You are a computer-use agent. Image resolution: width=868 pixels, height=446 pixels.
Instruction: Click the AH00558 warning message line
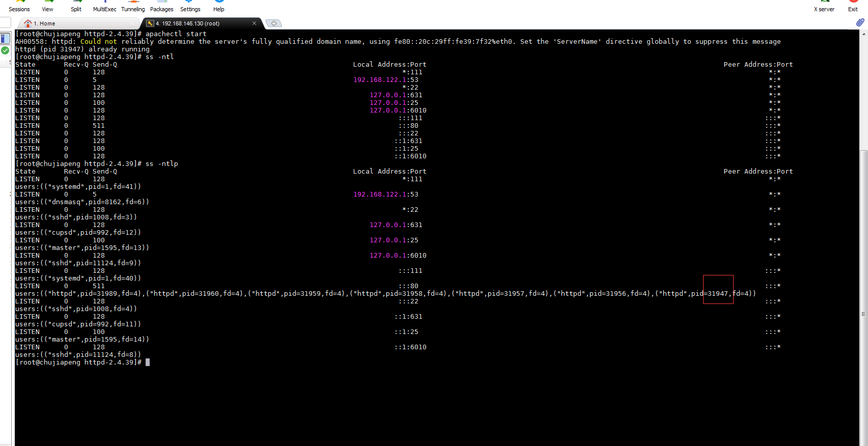coord(398,42)
